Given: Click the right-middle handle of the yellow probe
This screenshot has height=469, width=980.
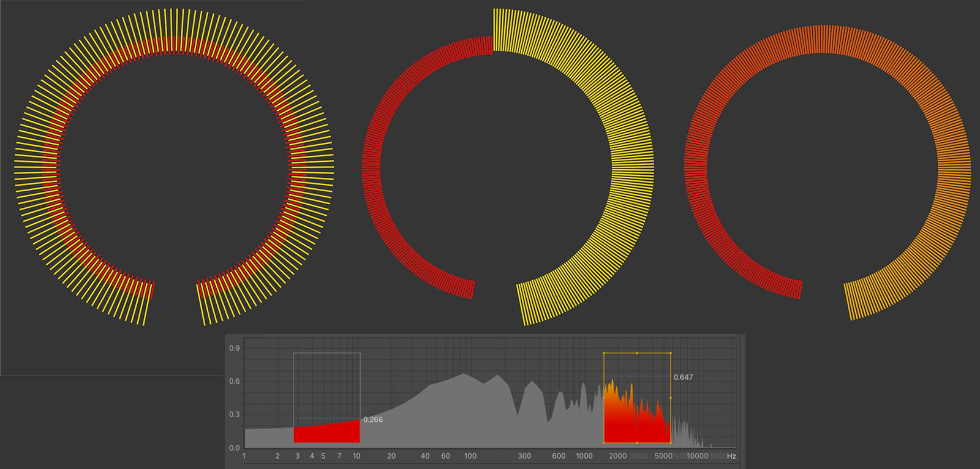Looking at the screenshot, I should (671, 398).
